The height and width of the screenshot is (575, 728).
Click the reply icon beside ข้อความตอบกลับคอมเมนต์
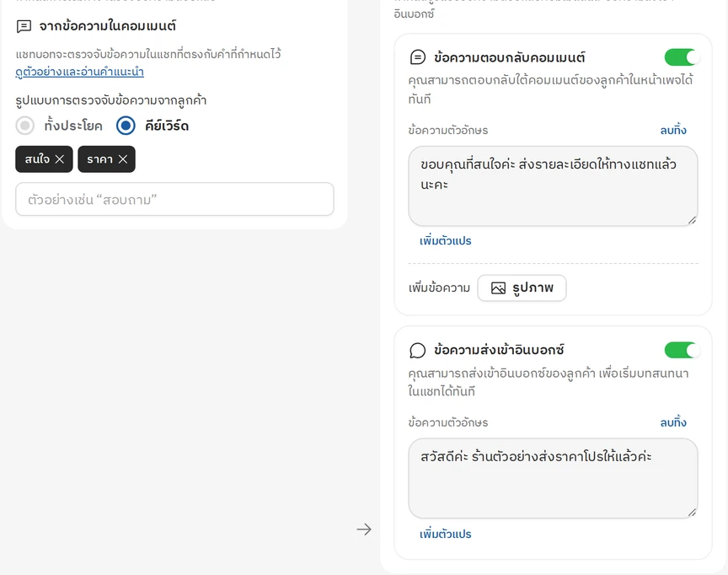pos(417,57)
